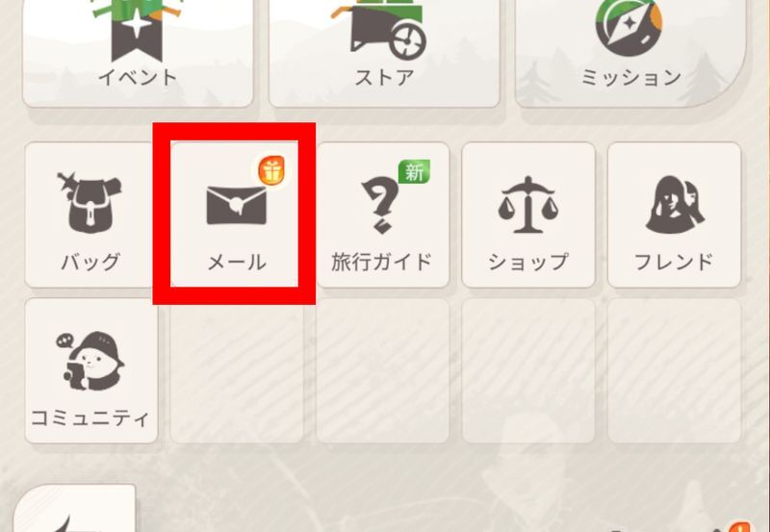Viewport: 770px width, 532px height.
Task: Tap the orange exclamation badge at bottom right
Action: [x=740, y=526]
